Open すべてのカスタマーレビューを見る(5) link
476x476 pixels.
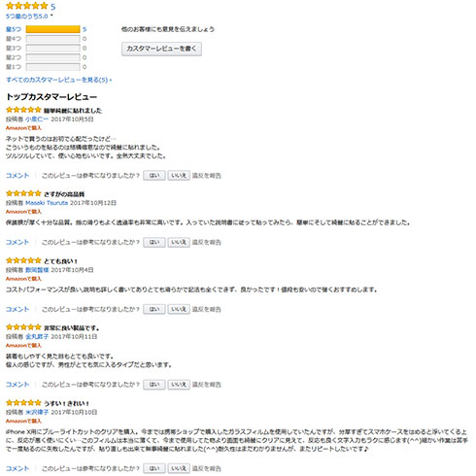point(58,80)
